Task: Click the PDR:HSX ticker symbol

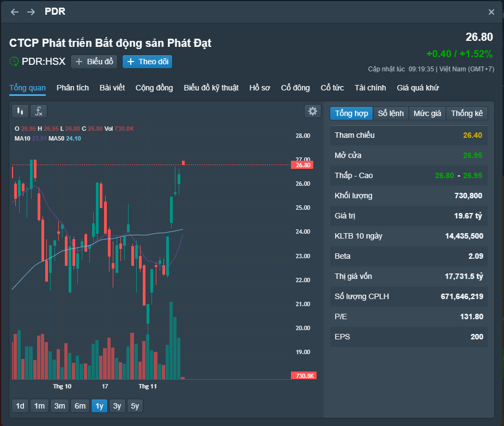Action: (x=44, y=62)
